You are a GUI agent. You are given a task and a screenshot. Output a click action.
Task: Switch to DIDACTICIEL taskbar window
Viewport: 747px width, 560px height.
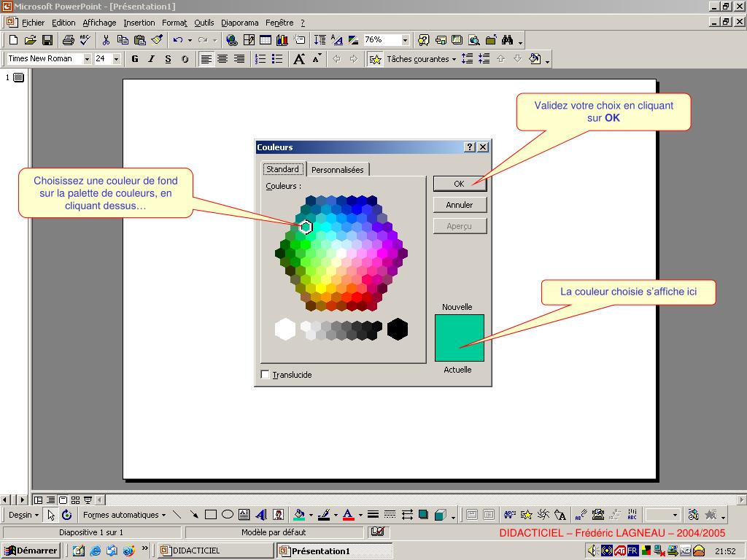216,551
